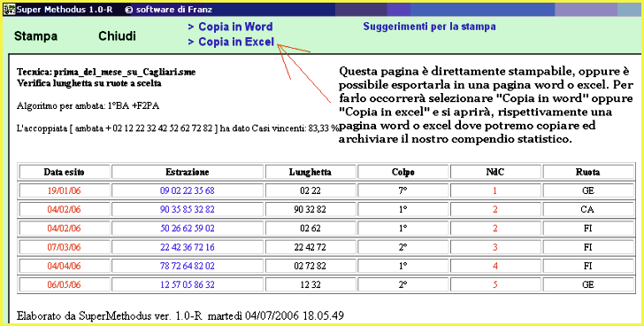This screenshot has width=644, height=326.
Task: Click the Data esito column header
Action: [65, 172]
